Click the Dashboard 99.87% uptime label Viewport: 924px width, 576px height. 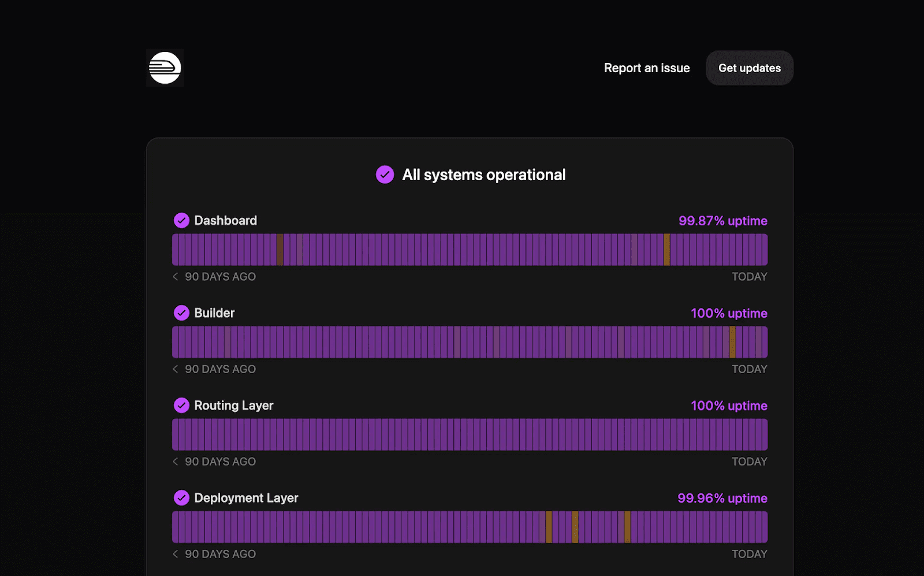point(722,221)
